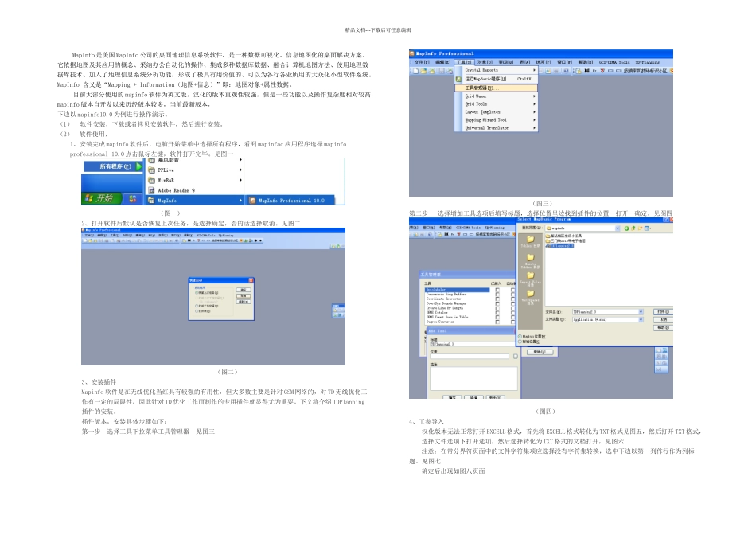Click the Run MapBasic Program menu icon
The height and width of the screenshot is (535, 756).
pos(458,79)
